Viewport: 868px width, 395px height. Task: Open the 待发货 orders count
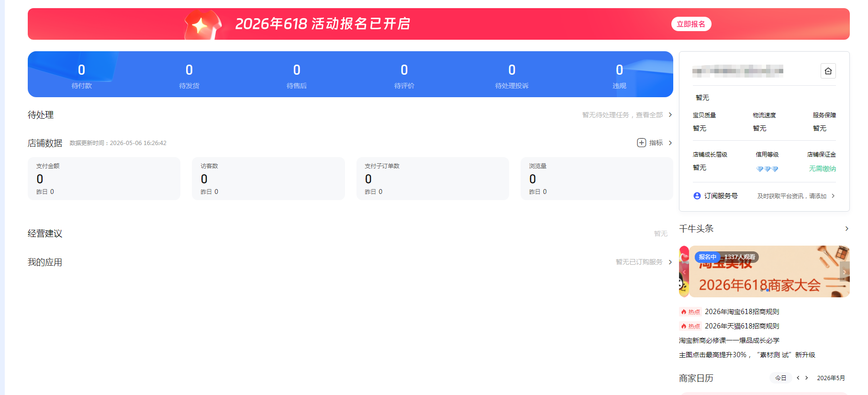(x=189, y=76)
